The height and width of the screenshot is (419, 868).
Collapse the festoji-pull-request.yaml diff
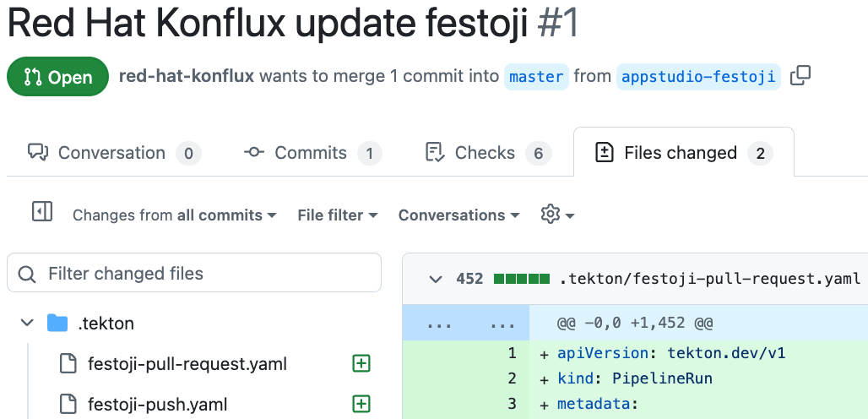(x=436, y=279)
